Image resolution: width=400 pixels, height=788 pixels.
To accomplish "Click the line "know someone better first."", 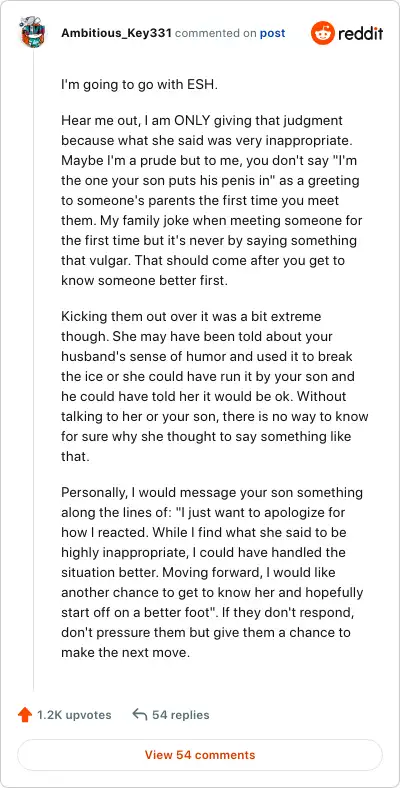I will (x=144, y=280).
